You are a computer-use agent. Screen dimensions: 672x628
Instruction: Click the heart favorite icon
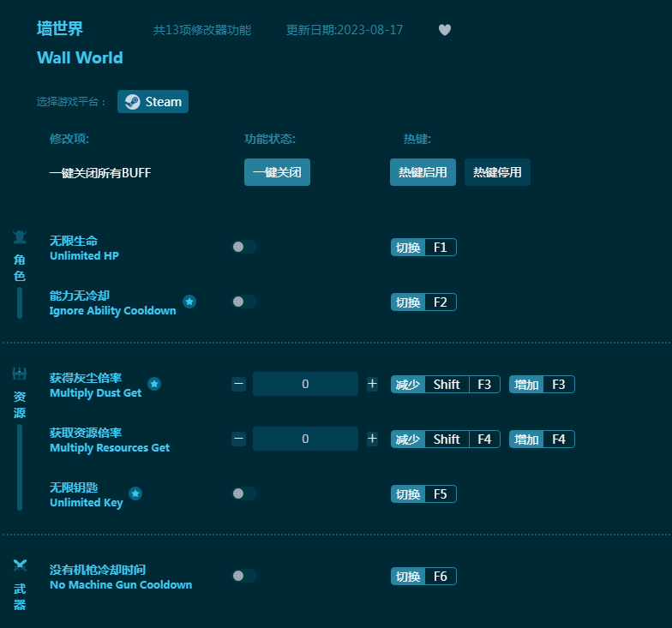(444, 30)
